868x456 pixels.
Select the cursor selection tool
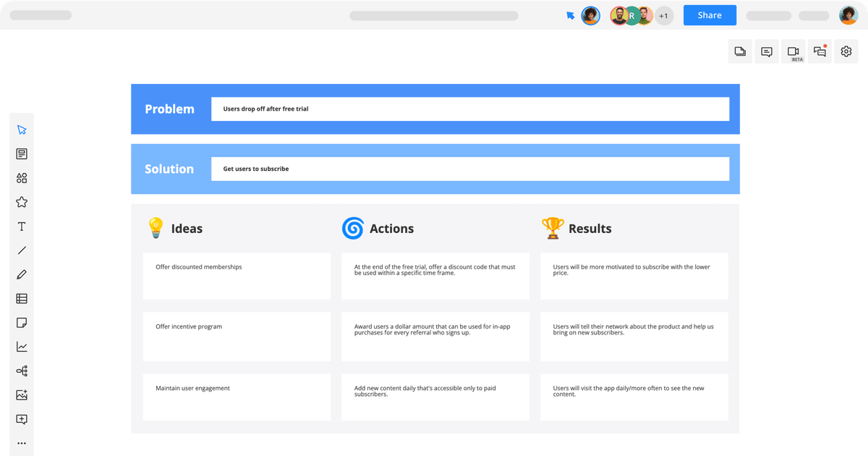(x=22, y=129)
